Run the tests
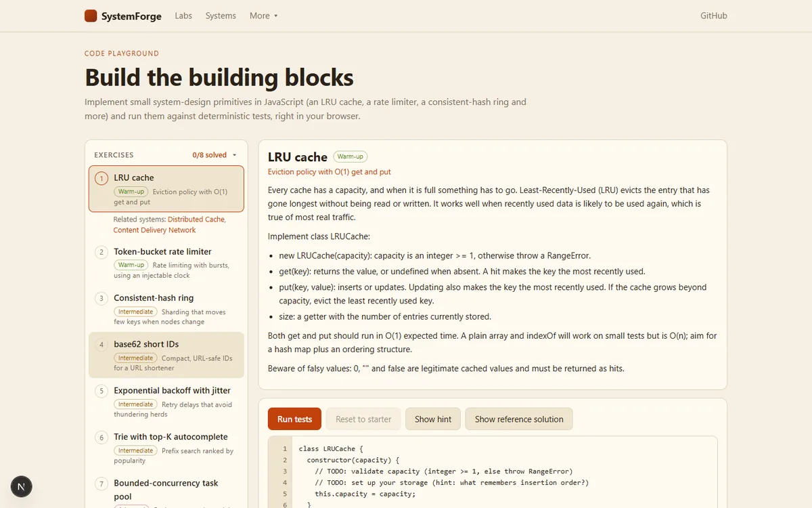This screenshot has height=508, width=812. pos(294,419)
